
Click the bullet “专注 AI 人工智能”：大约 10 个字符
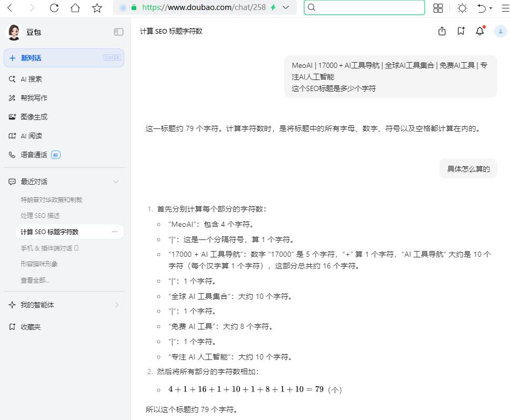[x=231, y=357]
